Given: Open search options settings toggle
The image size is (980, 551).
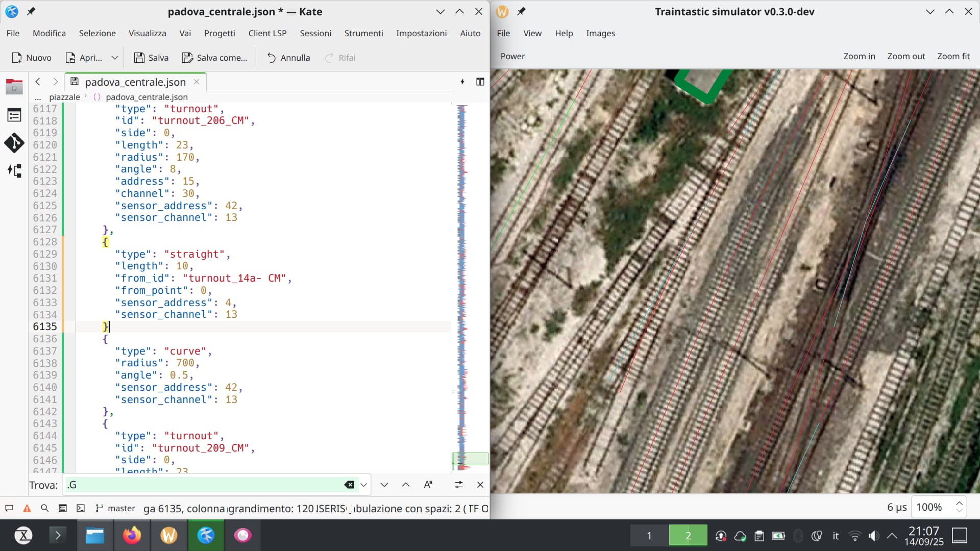Looking at the screenshot, I should (x=458, y=485).
